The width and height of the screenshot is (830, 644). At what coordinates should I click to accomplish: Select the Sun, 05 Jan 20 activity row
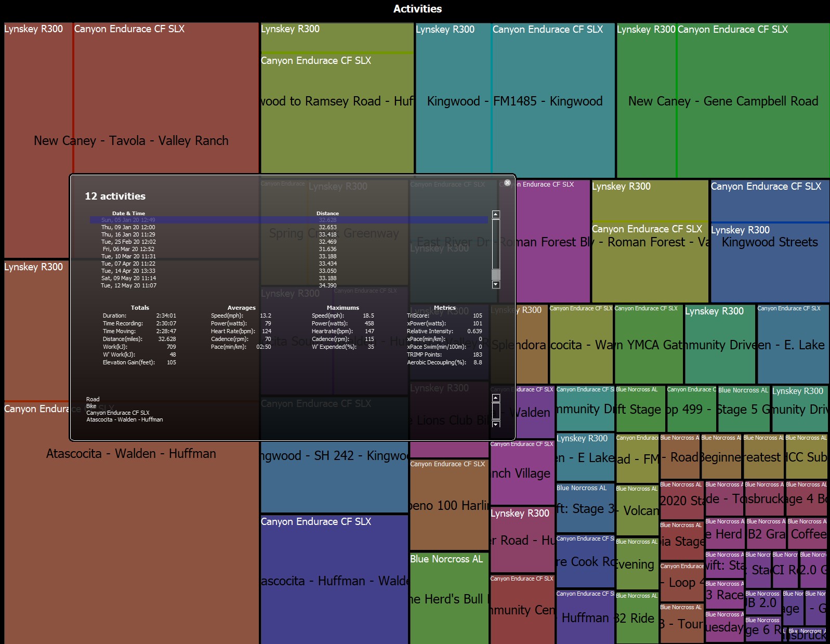coord(289,220)
